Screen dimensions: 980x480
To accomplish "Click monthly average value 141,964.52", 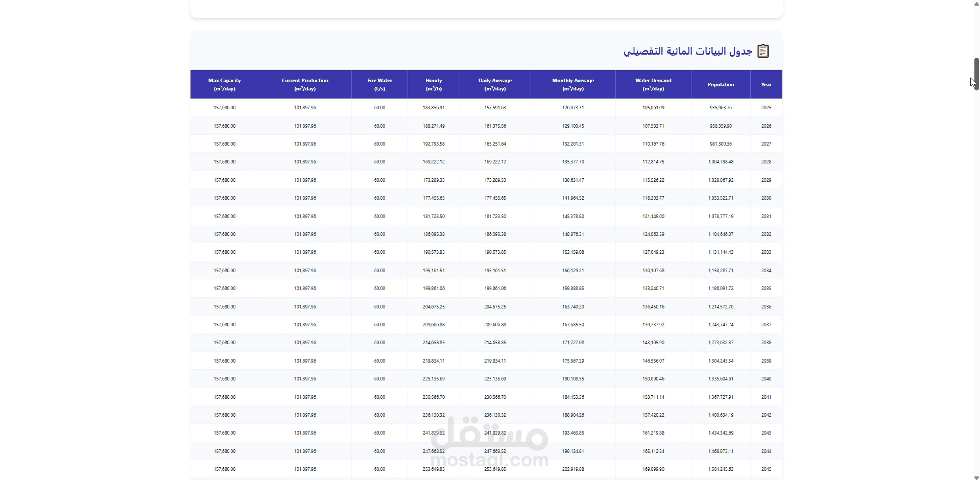I will (573, 198).
